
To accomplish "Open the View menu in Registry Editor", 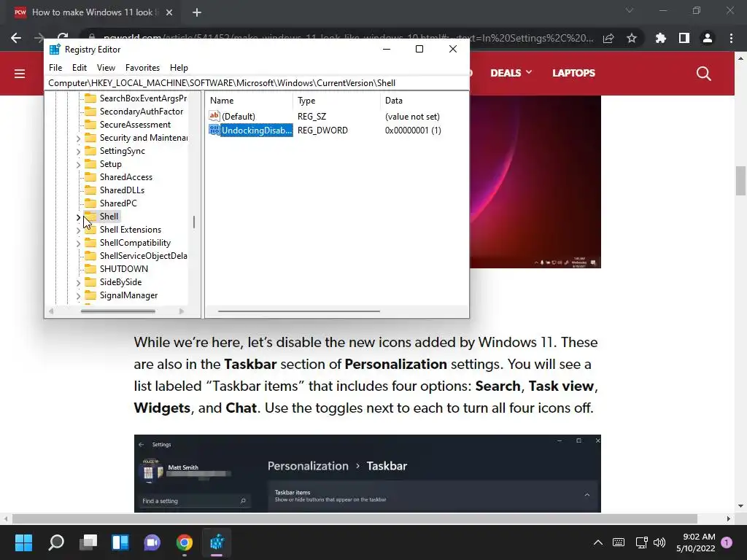I will tap(106, 68).
